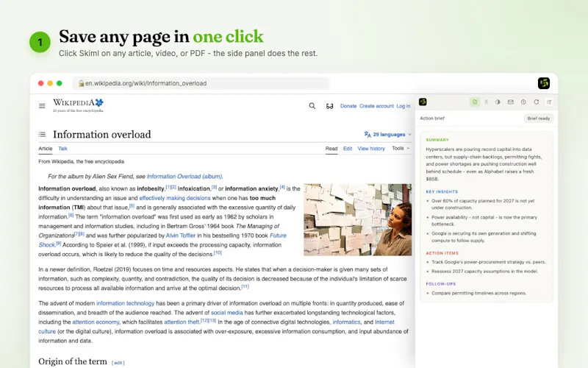Click the SUMMARY heading in the brief
Screen dimensions: 588x368
(437, 140)
